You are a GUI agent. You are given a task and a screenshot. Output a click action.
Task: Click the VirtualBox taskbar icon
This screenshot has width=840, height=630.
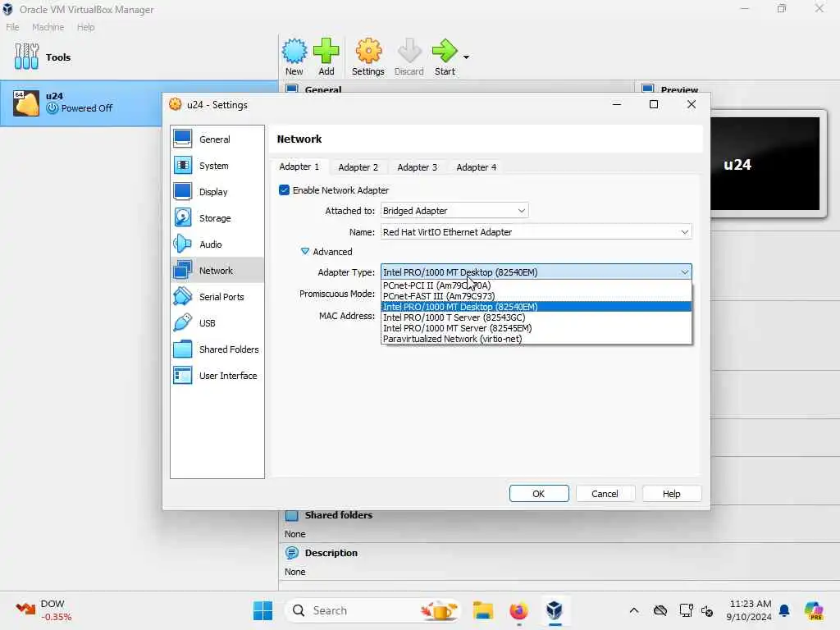coord(555,610)
